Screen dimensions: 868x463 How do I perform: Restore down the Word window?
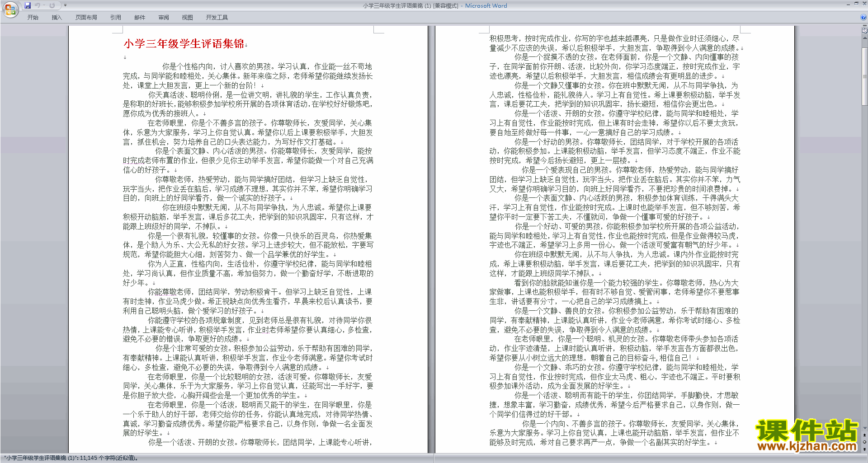(856, 4)
